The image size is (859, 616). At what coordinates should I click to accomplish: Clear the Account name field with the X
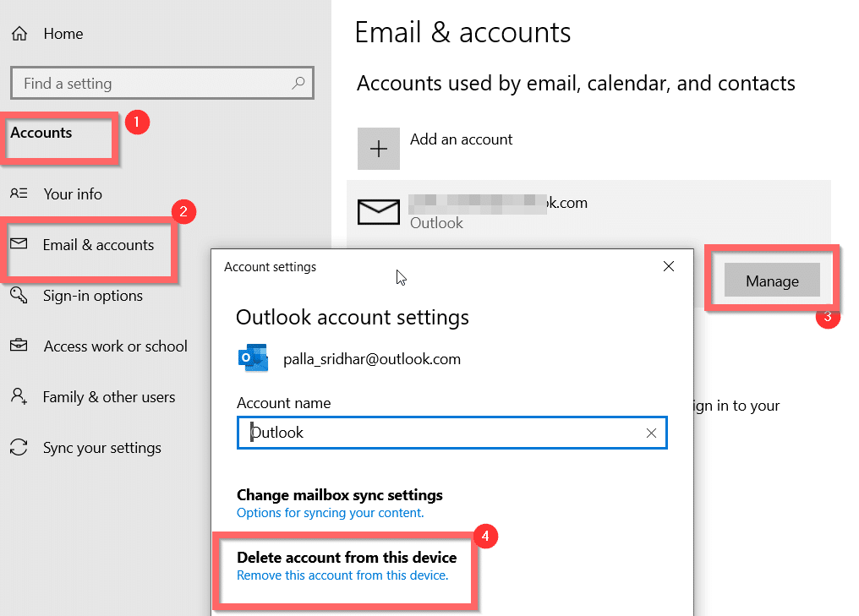coord(650,433)
